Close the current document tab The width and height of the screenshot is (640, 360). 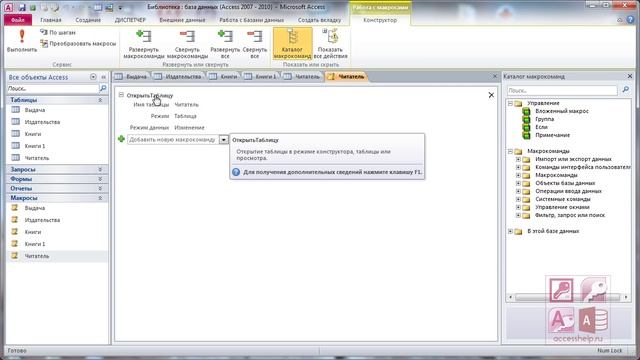click(495, 76)
